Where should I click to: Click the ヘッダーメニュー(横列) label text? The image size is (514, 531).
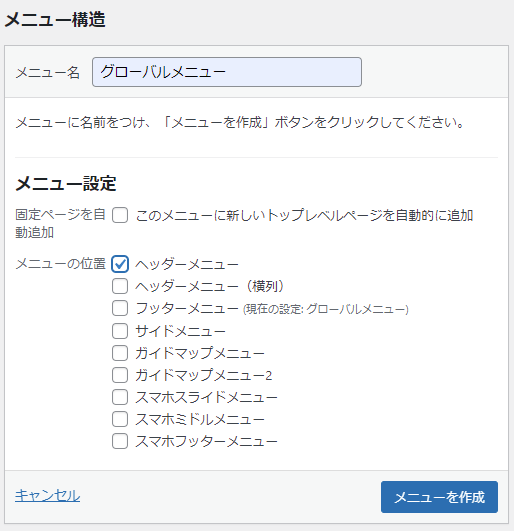pos(210,286)
